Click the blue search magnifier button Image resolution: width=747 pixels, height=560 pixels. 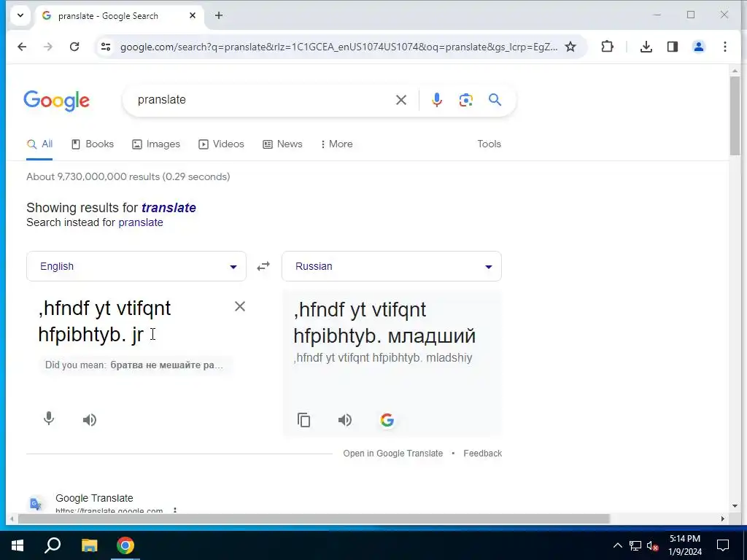[495, 99]
